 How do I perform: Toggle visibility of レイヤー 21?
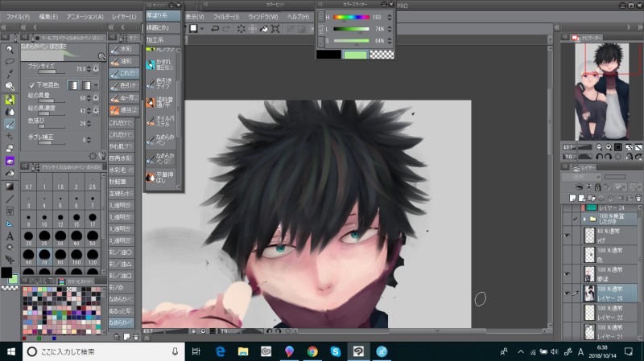pos(567,331)
